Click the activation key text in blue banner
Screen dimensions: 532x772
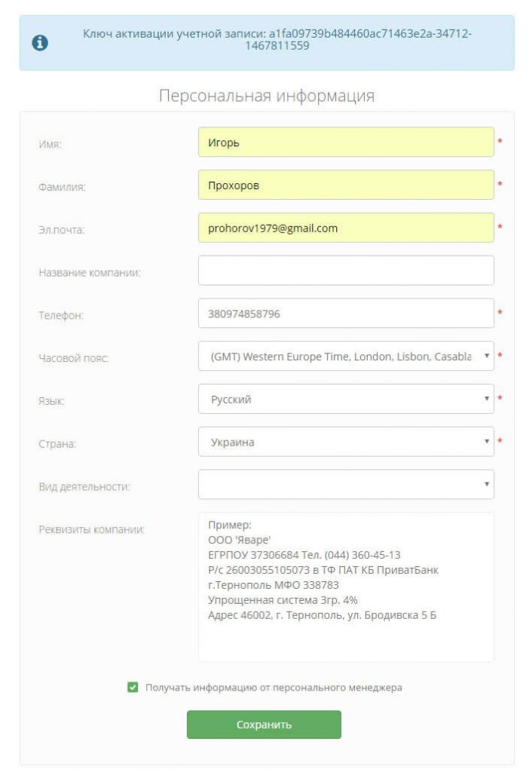click(277, 40)
